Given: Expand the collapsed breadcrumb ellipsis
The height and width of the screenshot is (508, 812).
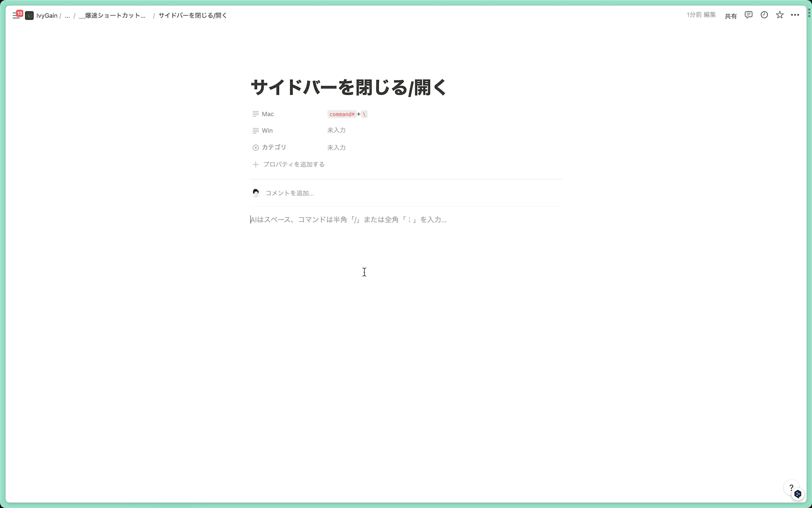Looking at the screenshot, I should 67,15.
